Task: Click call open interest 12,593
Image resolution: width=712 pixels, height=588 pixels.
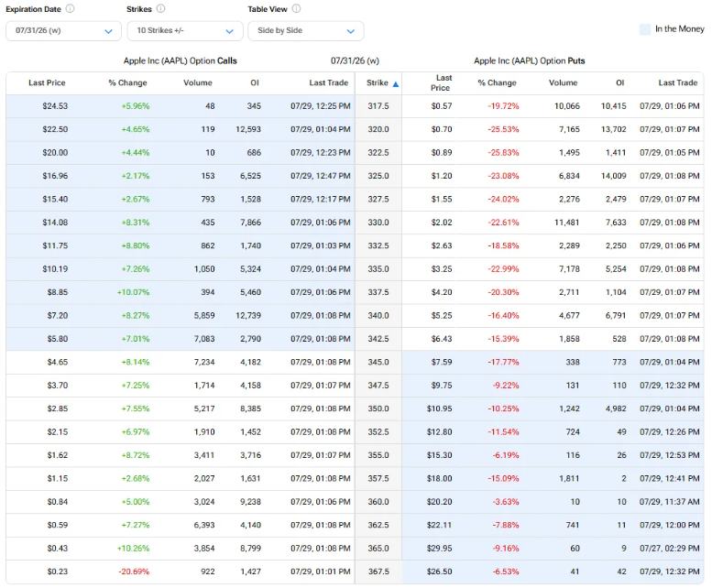Action: click(x=248, y=129)
